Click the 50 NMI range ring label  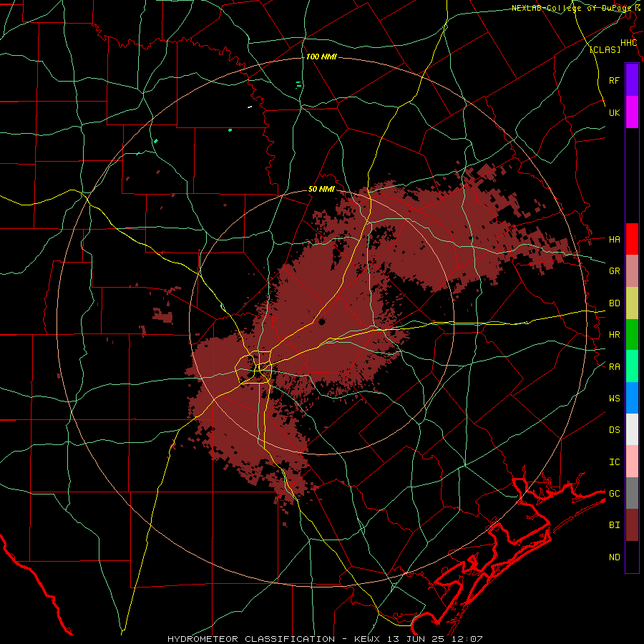tap(321, 190)
